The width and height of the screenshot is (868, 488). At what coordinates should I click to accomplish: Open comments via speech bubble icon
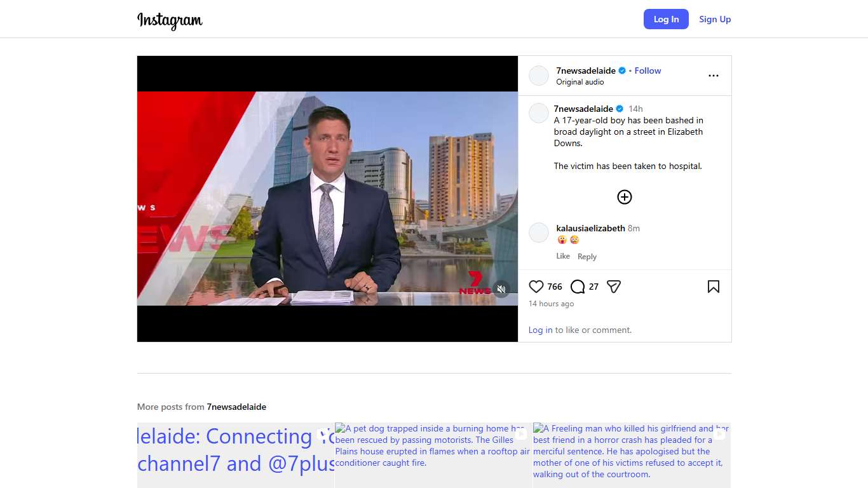(x=577, y=287)
